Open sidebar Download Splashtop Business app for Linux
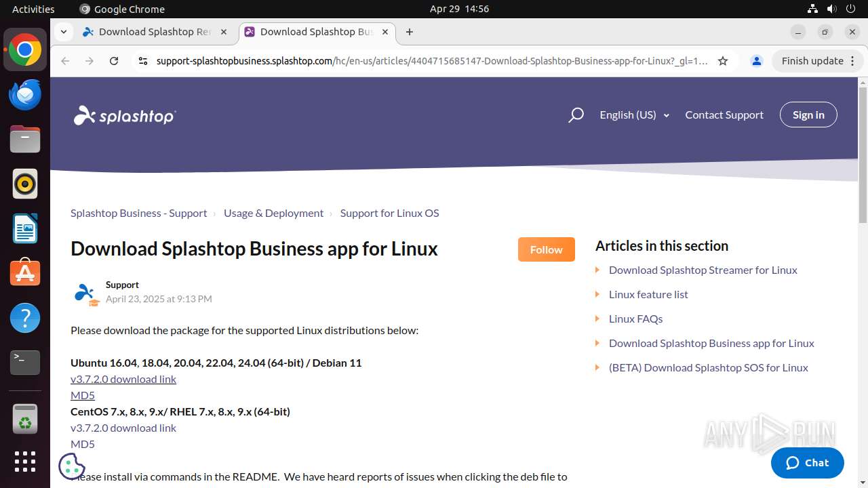 711,343
